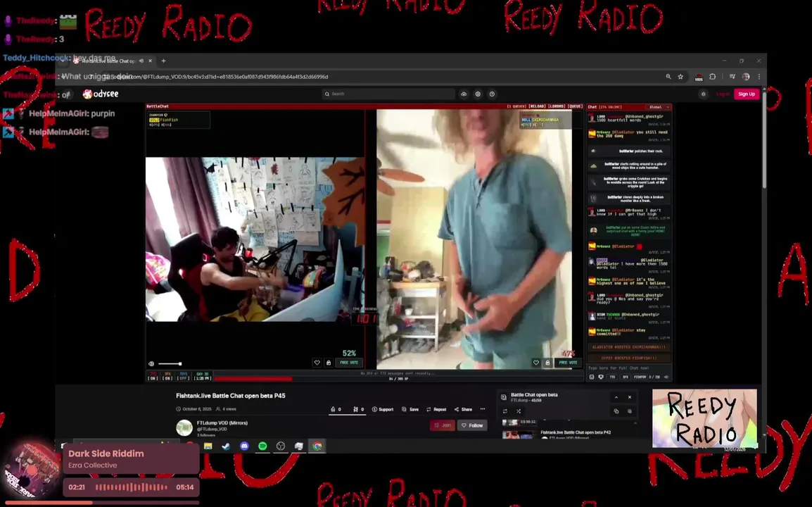
Task: Collapse the Battle Chat open beta playlist
Action: [x=616, y=397]
